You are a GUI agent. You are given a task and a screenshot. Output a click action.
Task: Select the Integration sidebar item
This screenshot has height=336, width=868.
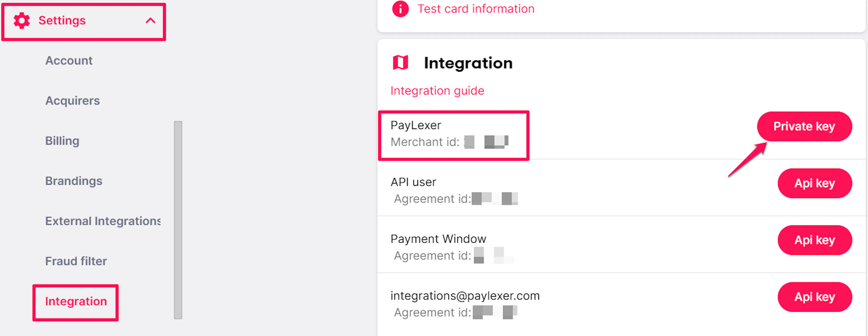(x=76, y=301)
